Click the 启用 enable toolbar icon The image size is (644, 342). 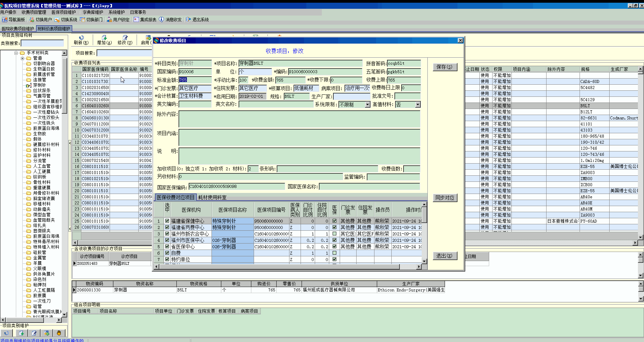coord(148,37)
